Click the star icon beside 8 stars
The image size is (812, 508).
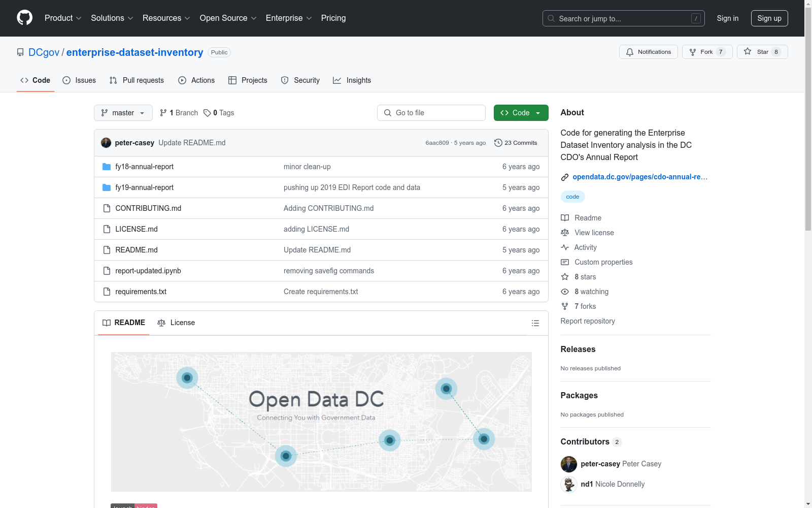click(565, 277)
